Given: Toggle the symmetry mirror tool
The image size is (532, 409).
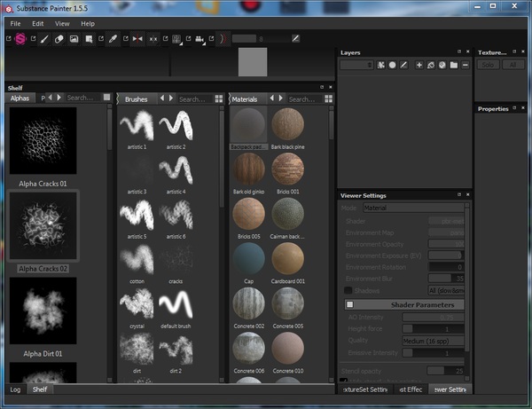Looking at the screenshot, I should click(137, 39).
